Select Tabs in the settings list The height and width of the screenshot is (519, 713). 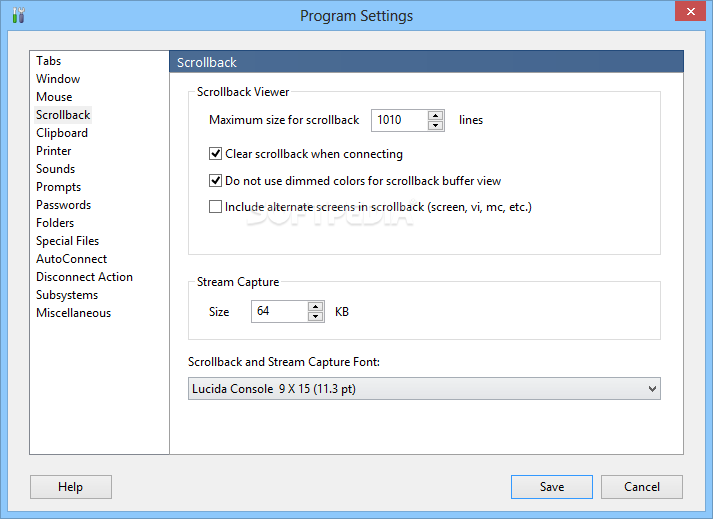pos(49,61)
